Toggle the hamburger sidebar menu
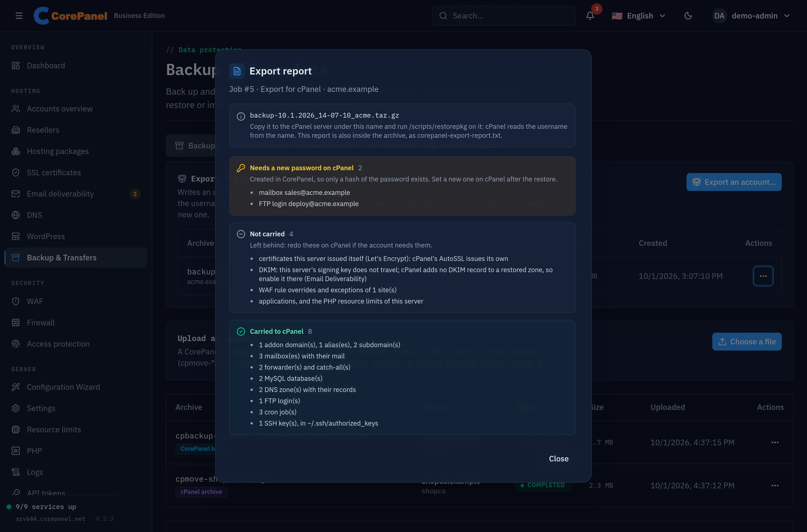The image size is (807, 532). point(19,16)
